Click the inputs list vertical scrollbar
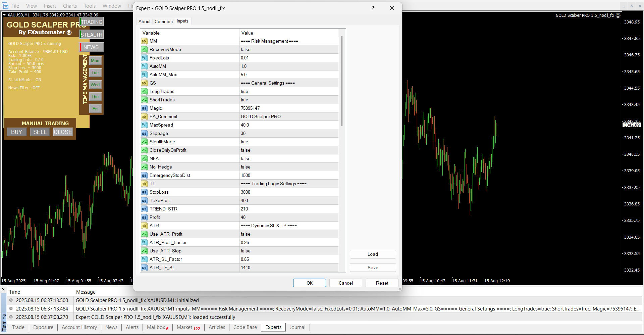 click(342, 81)
